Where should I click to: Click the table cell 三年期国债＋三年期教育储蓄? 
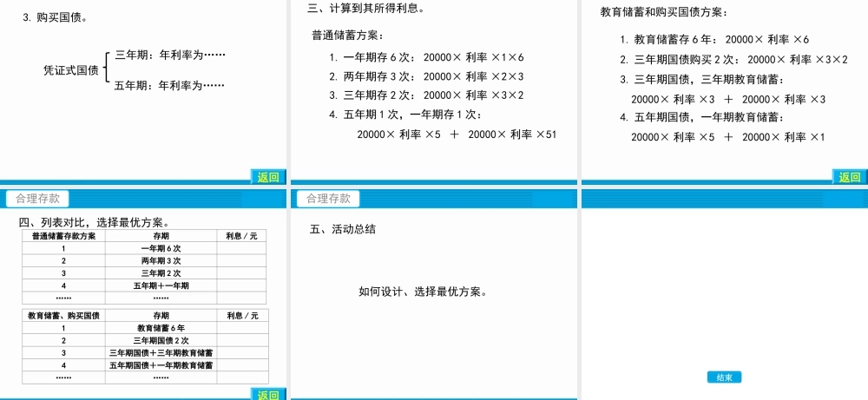pyautogui.click(x=161, y=353)
